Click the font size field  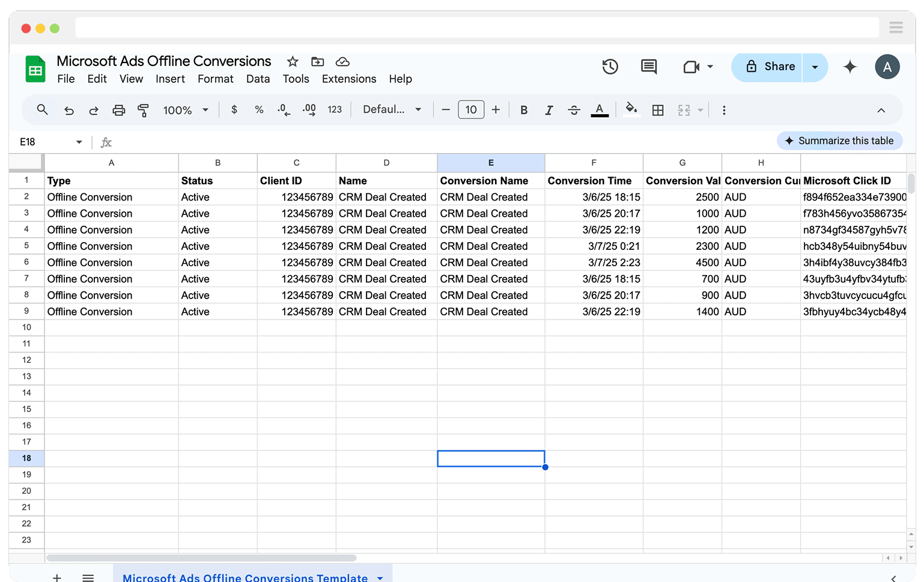pyautogui.click(x=471, y=110)
